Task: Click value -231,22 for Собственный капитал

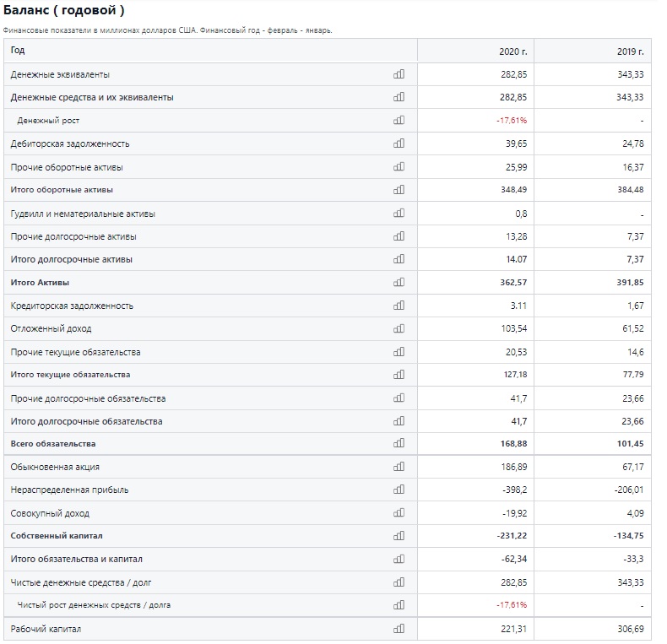Action: pyautogui.click(x=512, y=535)
